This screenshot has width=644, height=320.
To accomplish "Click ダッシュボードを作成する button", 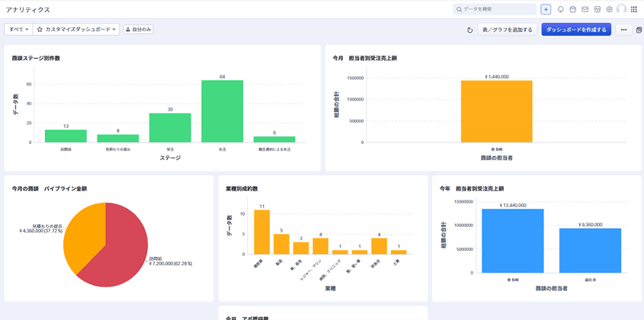I will (x=576, y=30).
